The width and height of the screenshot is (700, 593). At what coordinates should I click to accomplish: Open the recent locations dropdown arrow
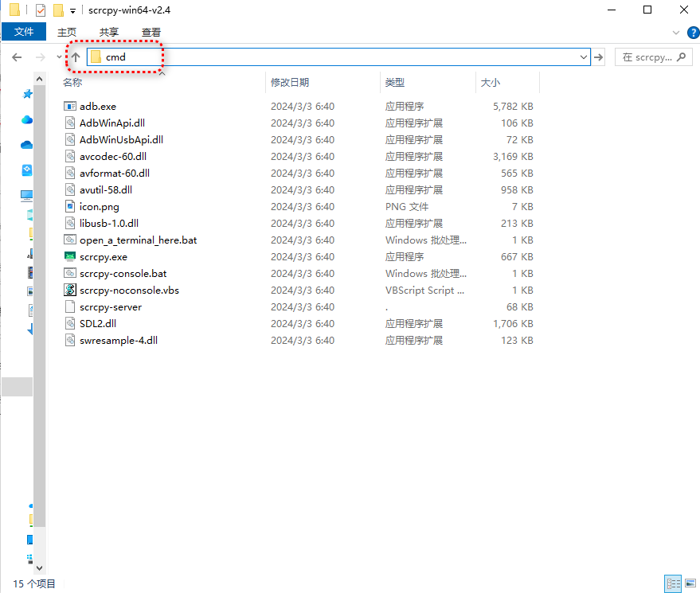tap(59, 57)
